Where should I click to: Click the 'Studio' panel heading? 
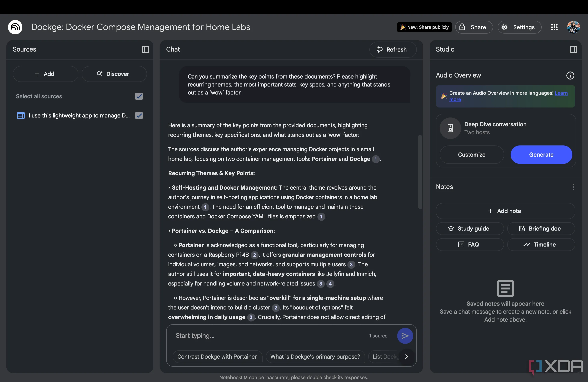(445, 49)
